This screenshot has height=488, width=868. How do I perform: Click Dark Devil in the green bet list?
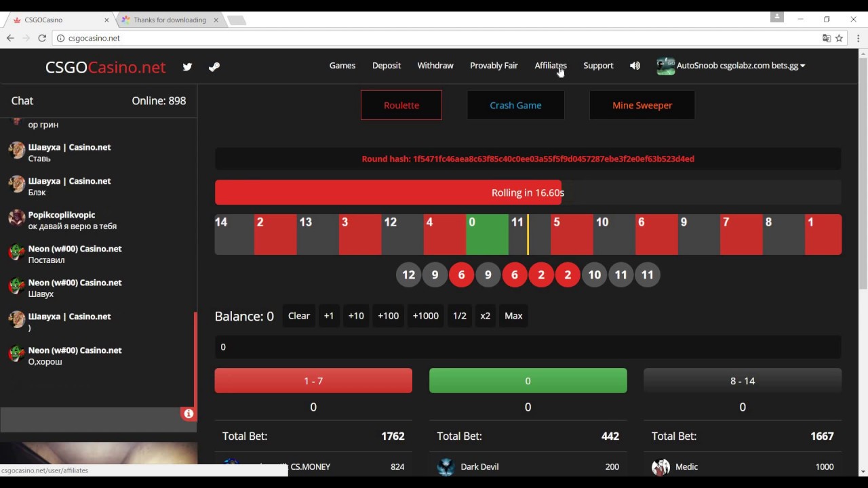[x=479, y=466]
